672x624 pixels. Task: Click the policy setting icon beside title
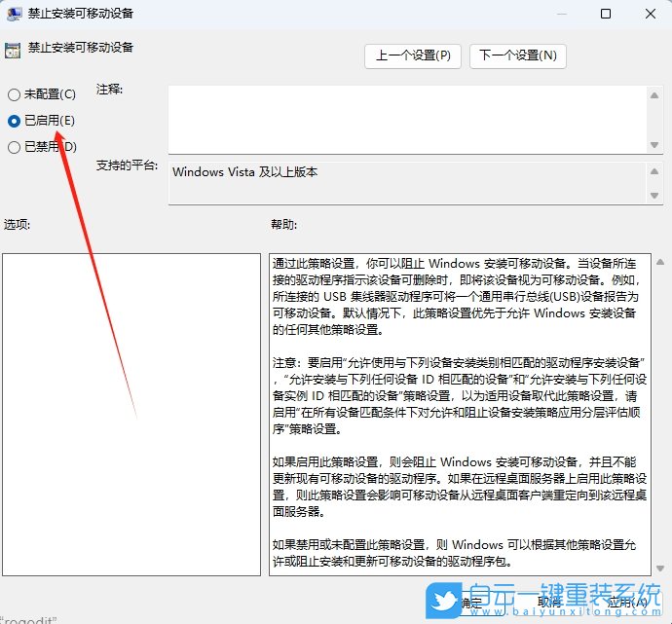(13, 50)
